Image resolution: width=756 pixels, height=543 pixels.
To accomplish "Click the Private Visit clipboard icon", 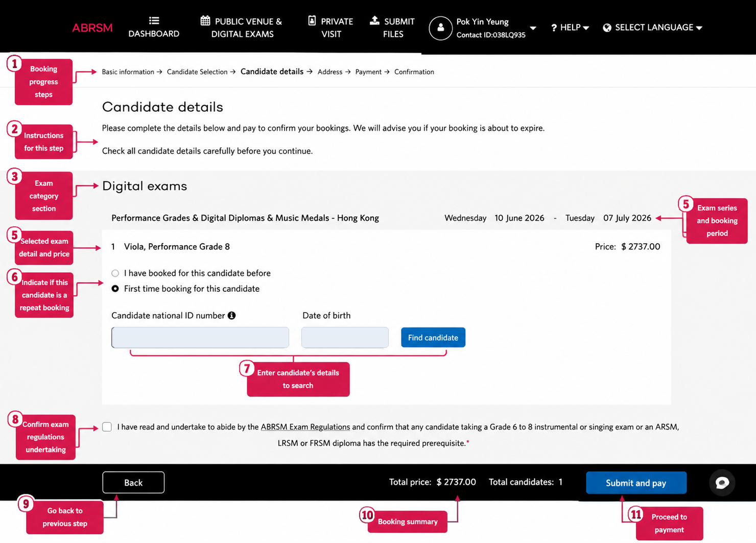I will (x=312, y=20).
